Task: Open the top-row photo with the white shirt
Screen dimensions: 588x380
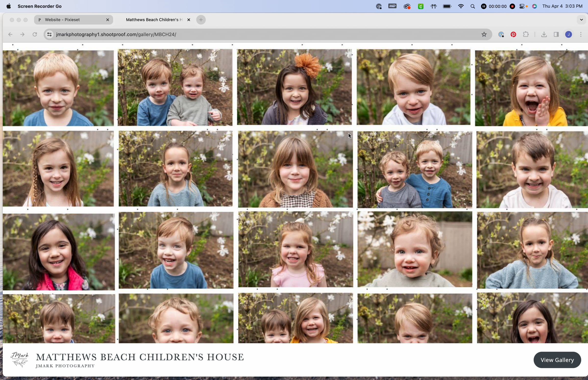Action: tap(414, 87)
